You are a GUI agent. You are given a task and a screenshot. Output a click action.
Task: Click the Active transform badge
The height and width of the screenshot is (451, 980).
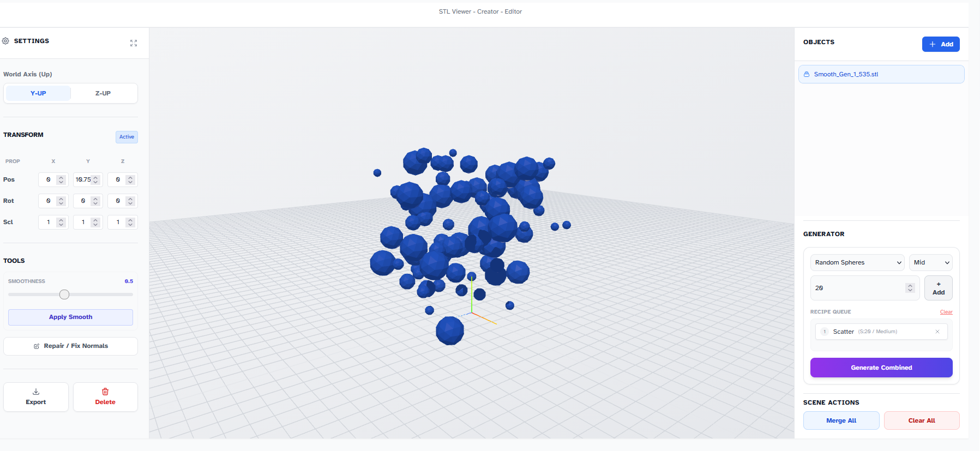tap(127, 137)
